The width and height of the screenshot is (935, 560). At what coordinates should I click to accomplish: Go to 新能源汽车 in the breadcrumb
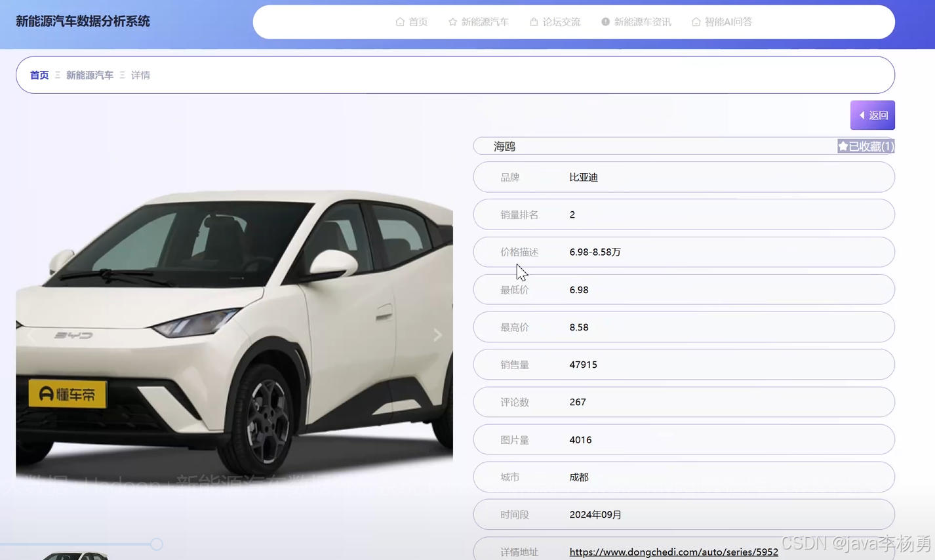click(90, 75)
